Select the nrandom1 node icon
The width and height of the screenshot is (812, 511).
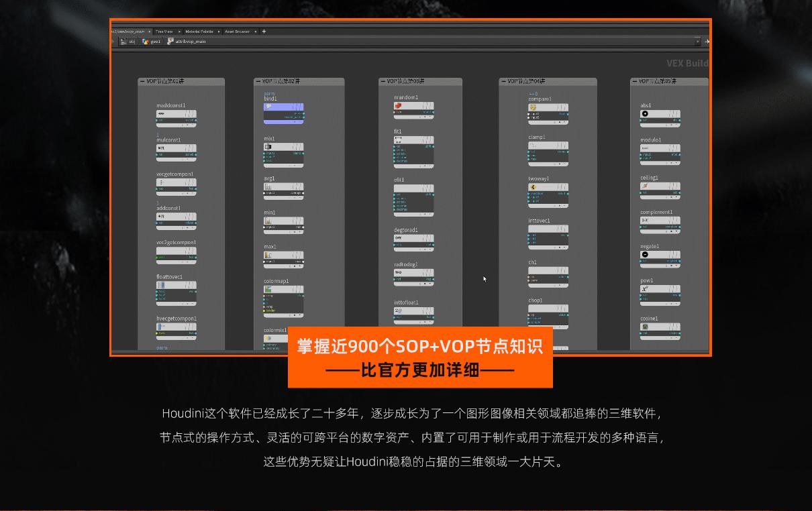[x=398, y=106]
